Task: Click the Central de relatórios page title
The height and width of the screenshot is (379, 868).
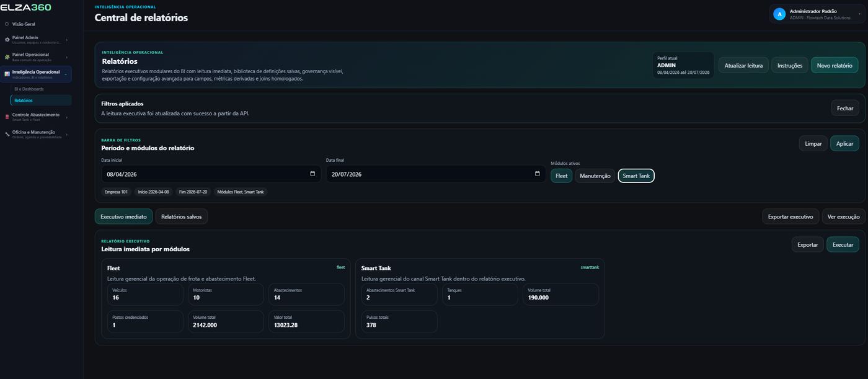Action: [141, 18]
